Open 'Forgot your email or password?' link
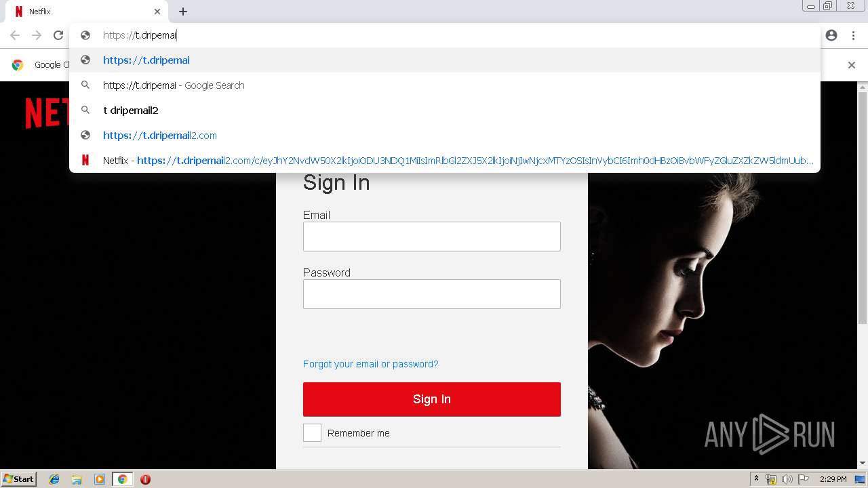Screen dimensions: 868x488 (x=370, y=364)
